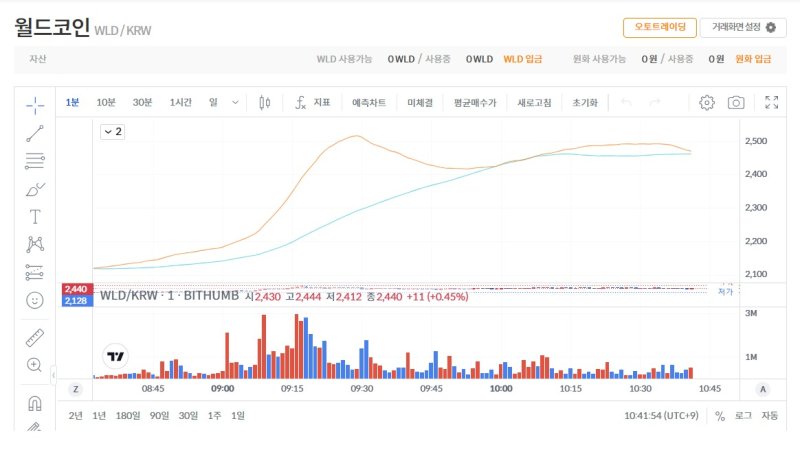Open the 지표 indicators menu

click(x=313, y=102)
